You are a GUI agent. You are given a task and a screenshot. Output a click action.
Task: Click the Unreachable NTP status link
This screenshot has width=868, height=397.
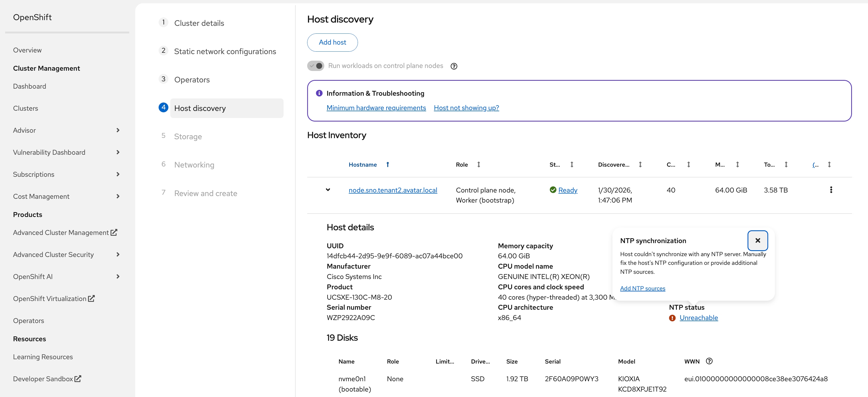699,318
